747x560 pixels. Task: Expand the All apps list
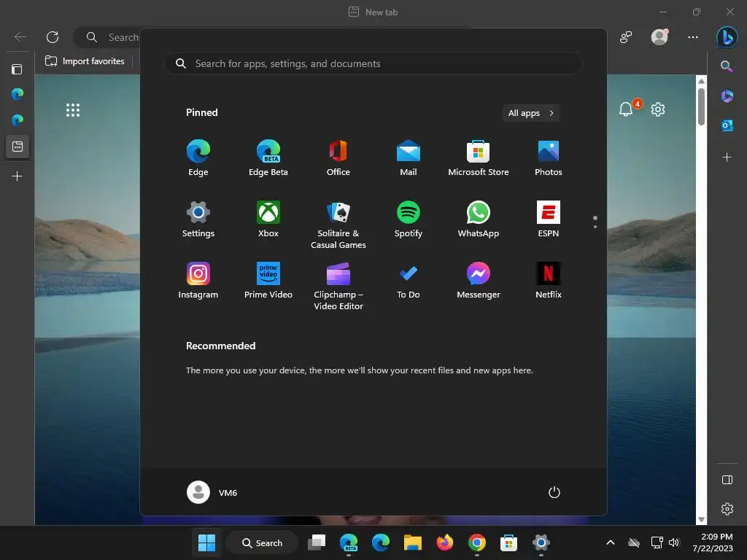point(531,113)
